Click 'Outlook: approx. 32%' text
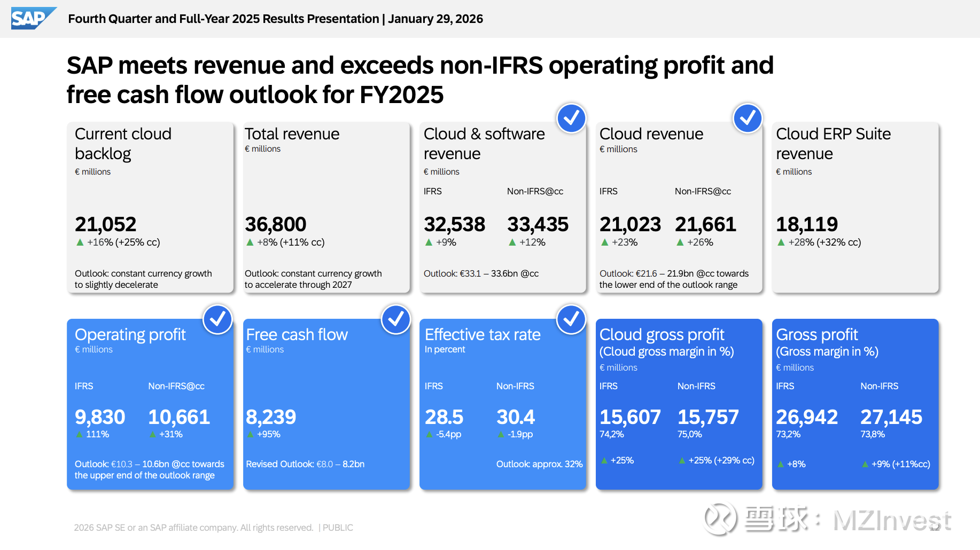The height and width of the screenshot is (550, 980). click(x=540, y=464)
